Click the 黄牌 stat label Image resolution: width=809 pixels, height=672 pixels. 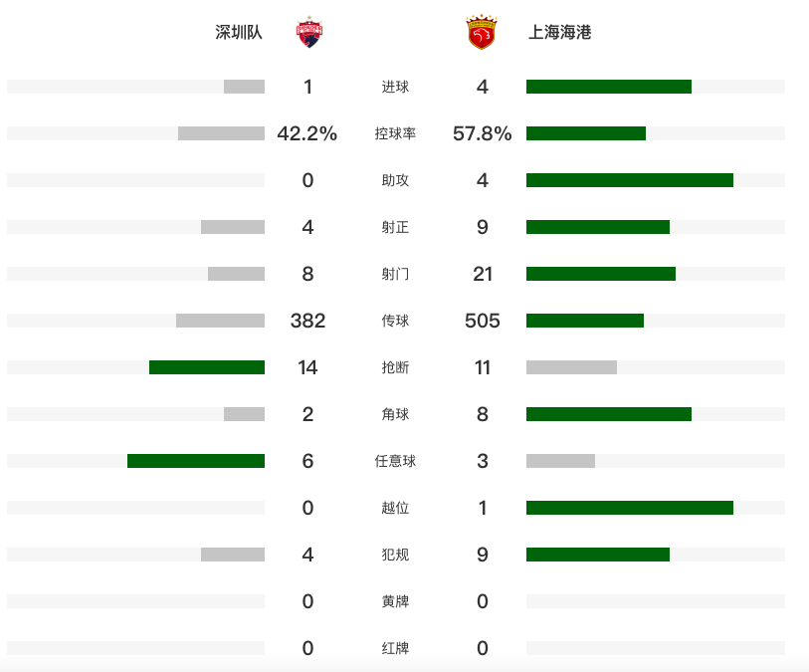(395, 601)
